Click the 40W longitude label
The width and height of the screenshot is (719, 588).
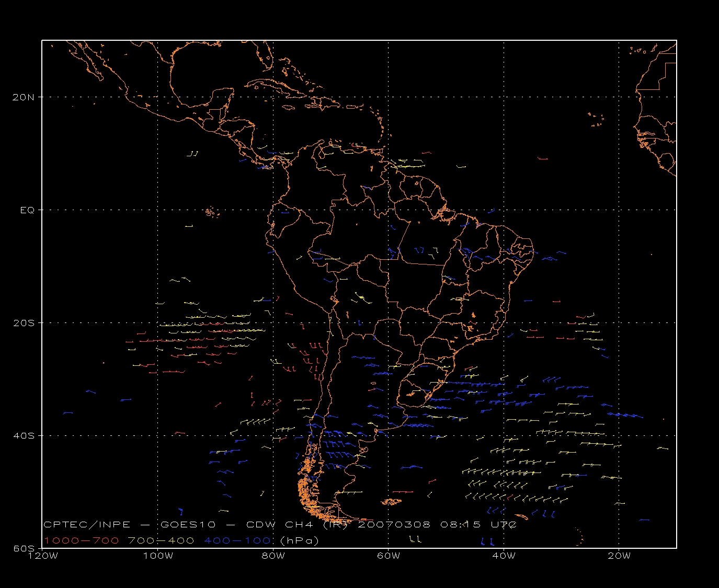click(x=504, y=556)
